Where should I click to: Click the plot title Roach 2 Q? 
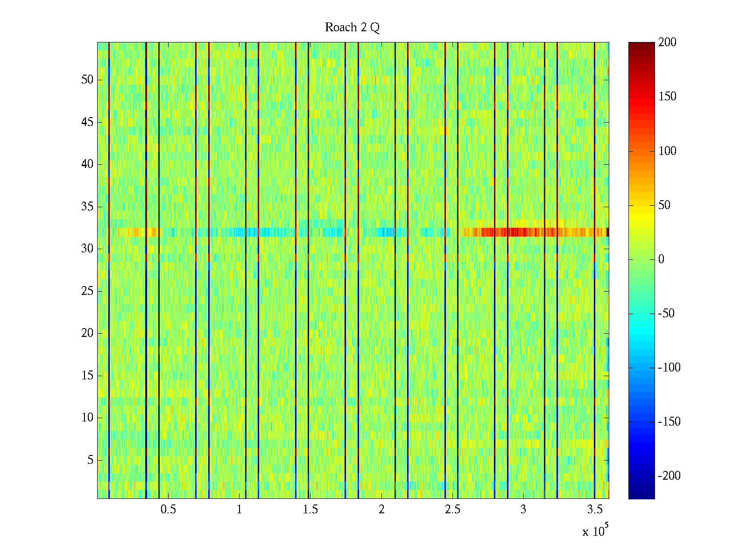352,28
